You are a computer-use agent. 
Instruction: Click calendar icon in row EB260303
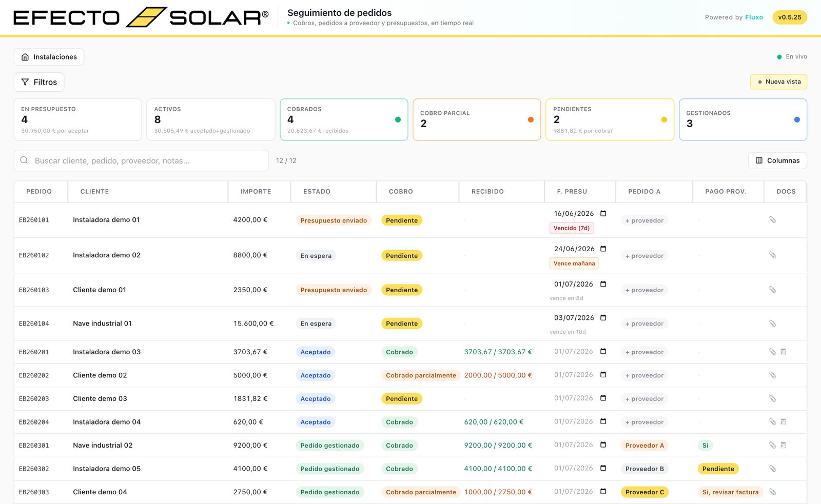pyautogui.click(x=603, y=491)
